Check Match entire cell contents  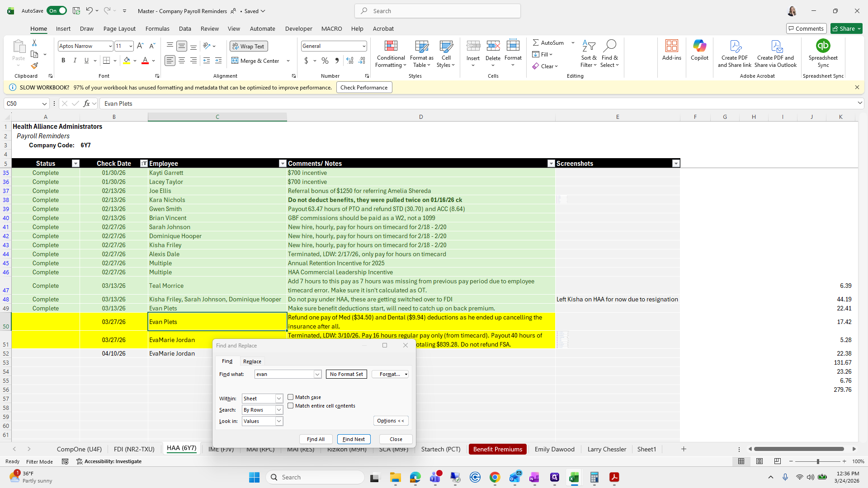pos(291,406)
